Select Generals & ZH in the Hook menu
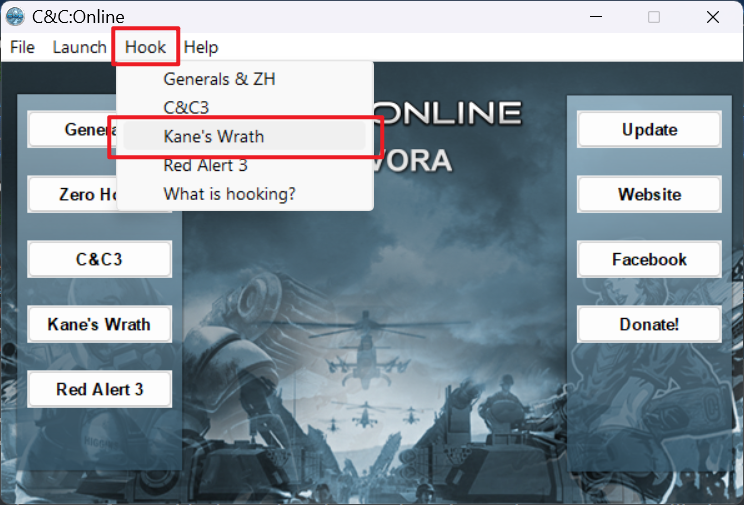This screenshot has width=744, height=505. click(x=219, y=79)
